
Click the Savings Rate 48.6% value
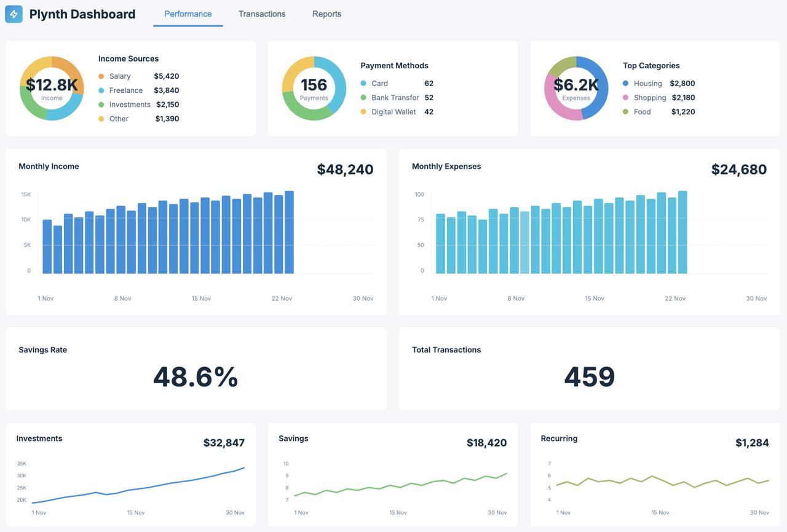[x=196, y=377]
